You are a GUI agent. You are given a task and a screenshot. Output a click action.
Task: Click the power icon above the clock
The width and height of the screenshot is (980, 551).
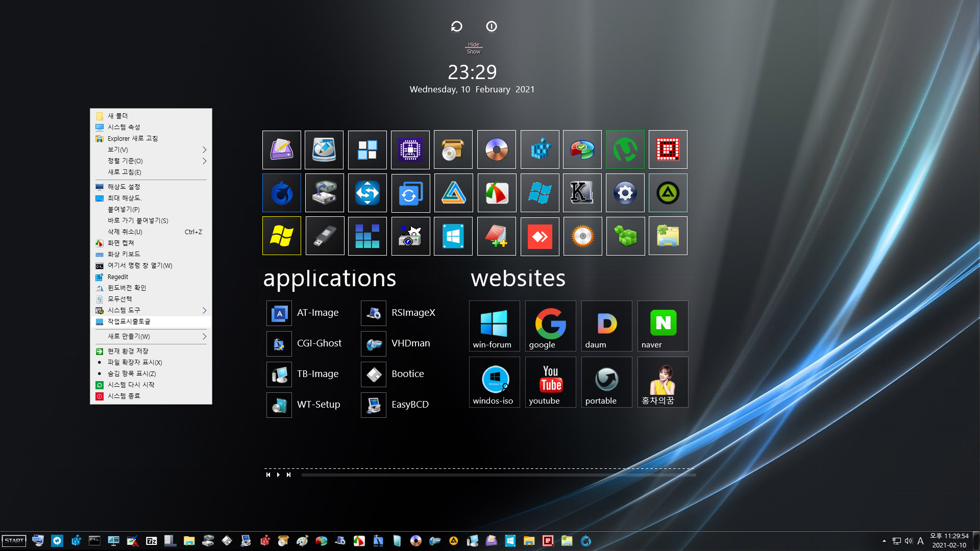492,27
